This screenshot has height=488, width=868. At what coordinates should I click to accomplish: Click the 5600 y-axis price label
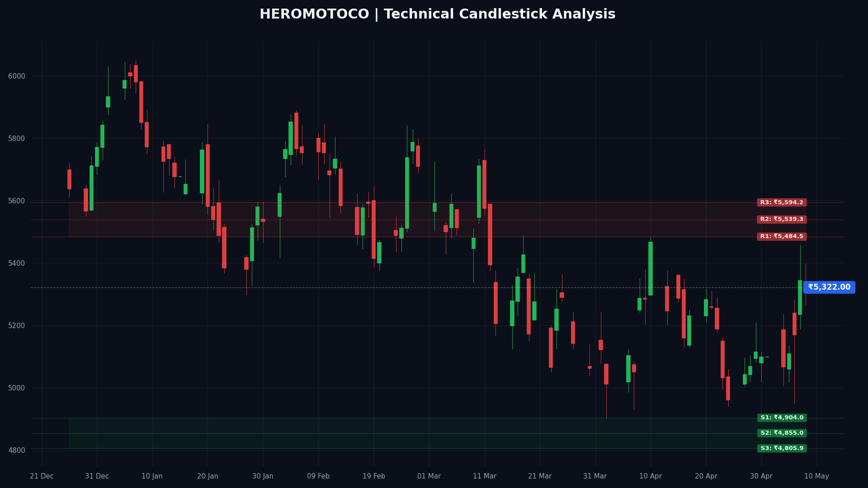point(17,201)
